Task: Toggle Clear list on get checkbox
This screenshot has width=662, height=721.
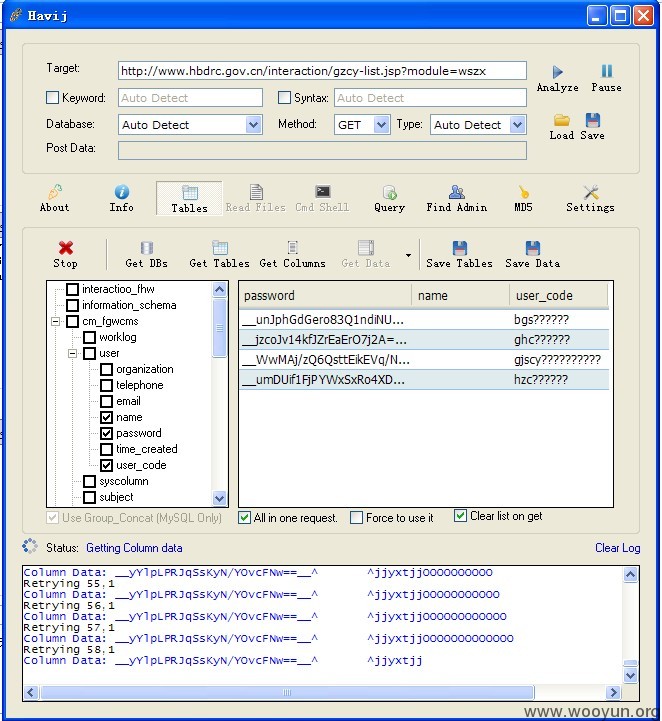Action: tap(460, 515)
